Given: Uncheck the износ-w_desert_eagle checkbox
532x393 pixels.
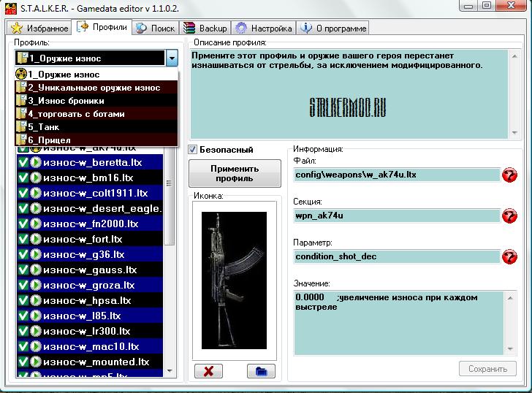Looking at the screenshot, I should [x=23, y=208].
